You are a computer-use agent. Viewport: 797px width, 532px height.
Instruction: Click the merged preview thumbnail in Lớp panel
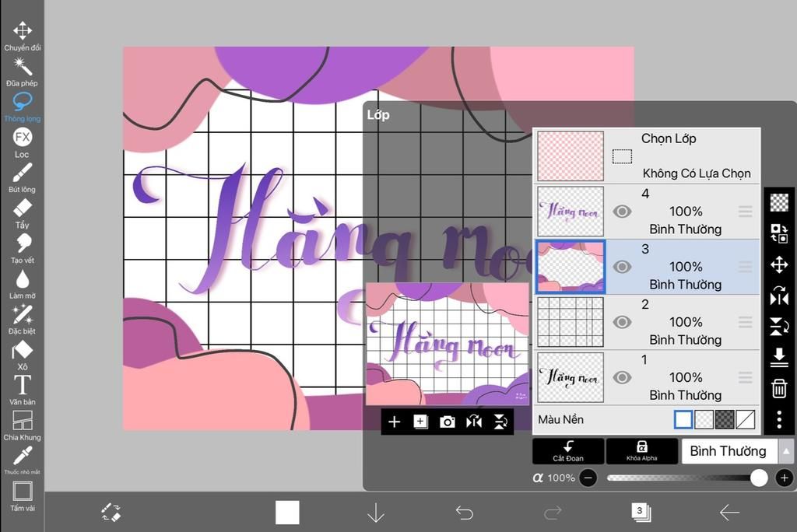coord(448,344)
